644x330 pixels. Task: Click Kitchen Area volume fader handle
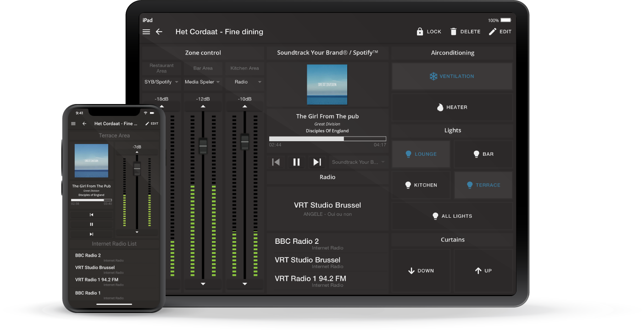pyautogui.click(x=244, y=141)
